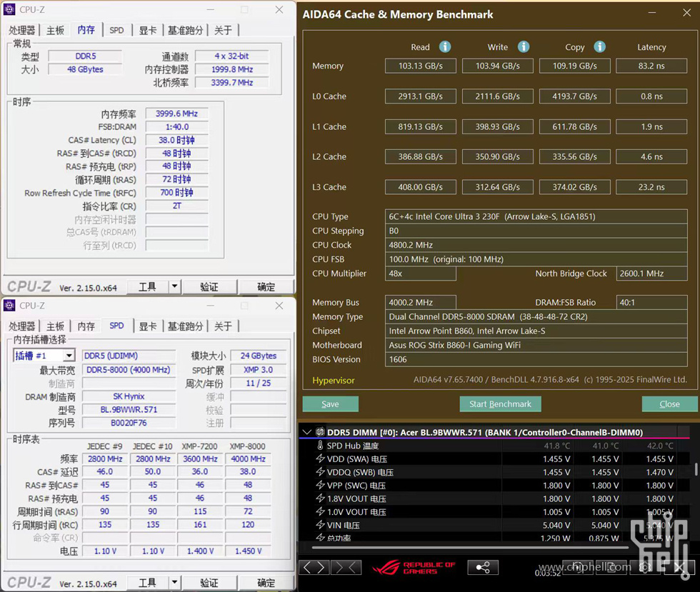Collapse the DDR5 DIMM [#0] sensor group
The height and width of the screenshot is (592, 700).
point(306,432)
